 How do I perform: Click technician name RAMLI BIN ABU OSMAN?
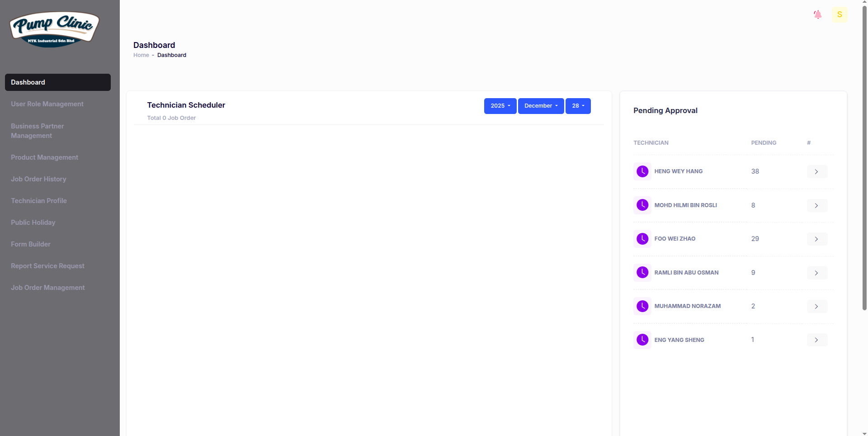point(686,273)
